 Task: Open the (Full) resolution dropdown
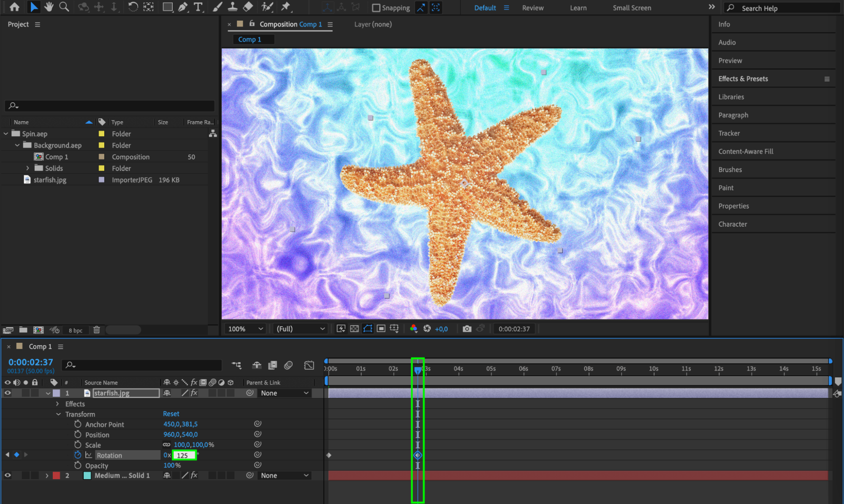[300, 329]
